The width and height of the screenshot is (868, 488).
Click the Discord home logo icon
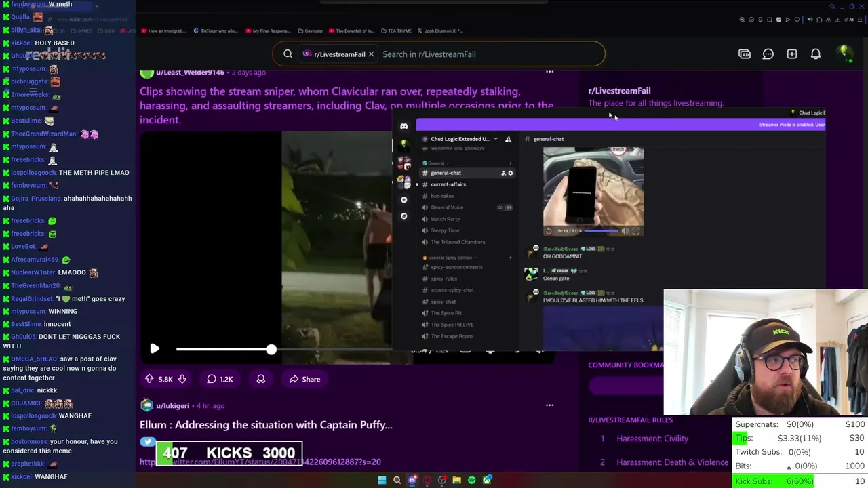(x=404, y=126)
